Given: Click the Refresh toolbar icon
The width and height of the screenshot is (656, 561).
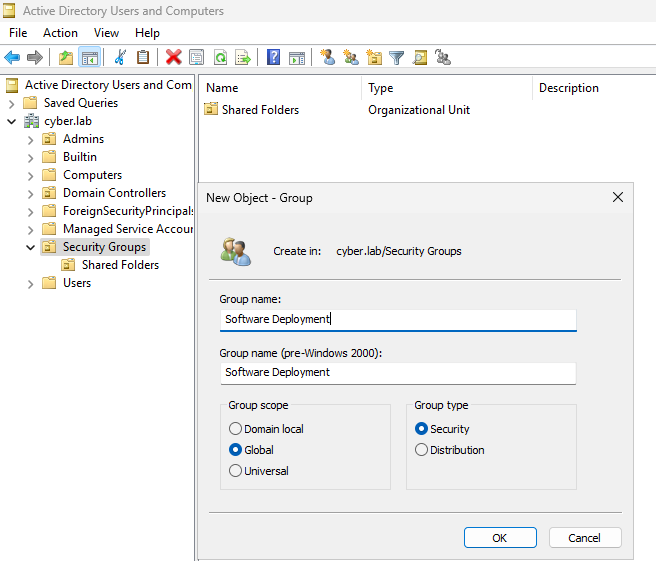Looking at the screenshot, I should (x=220, y=58).
